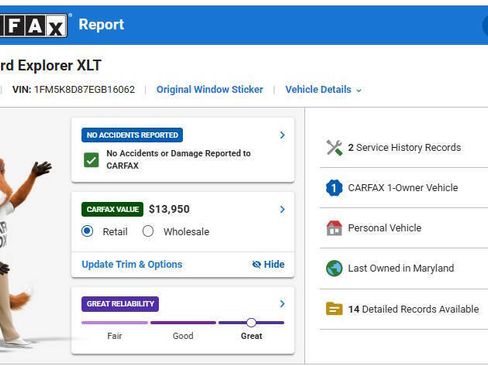The image size is (488, 366).
Task: Click the GREAT RELIABILITY purple badge
Action: coord(120,304)
